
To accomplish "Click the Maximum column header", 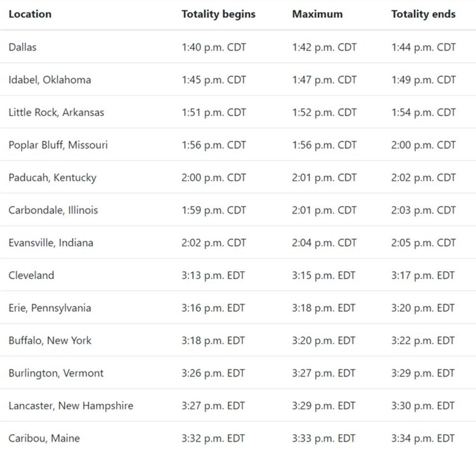I will pyautogui.click(x=317, y=14).
